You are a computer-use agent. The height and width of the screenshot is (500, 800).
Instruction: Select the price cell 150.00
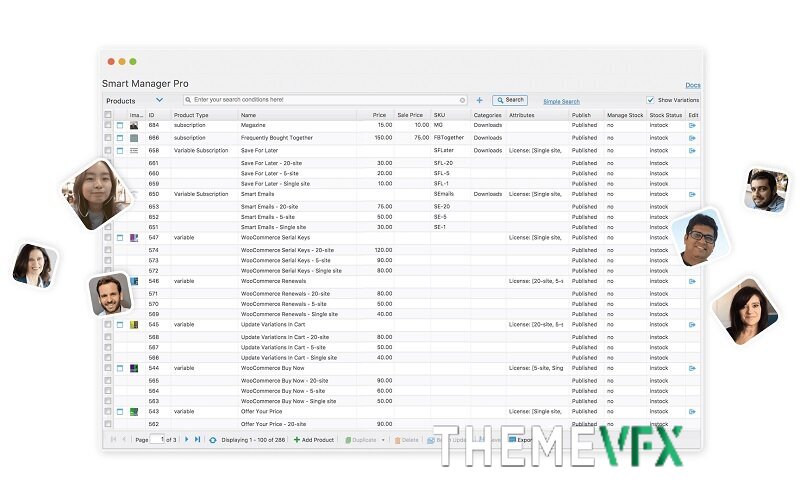click(383, 138)
